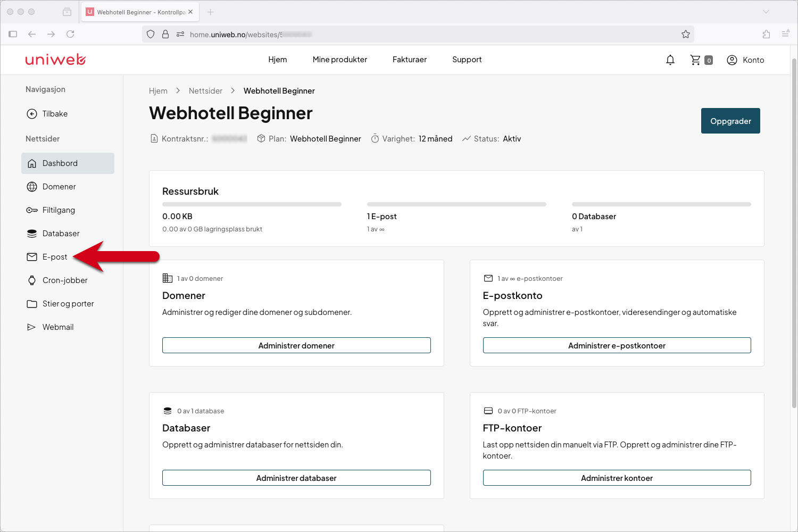Reload the page
Image resolution: width=798 pixels, height=532 pixels.
[x=70, y=34]
